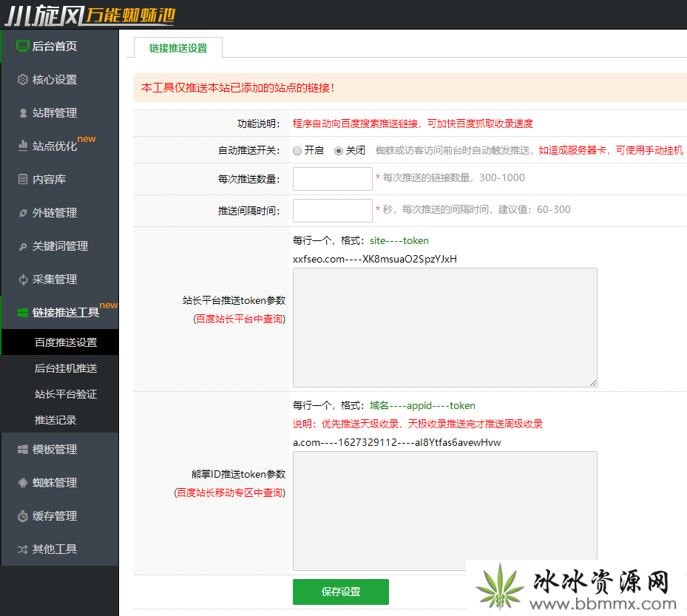The image size is (687, 616).
Task: Click the stopwatch icon beside 缓存管理
Action: 23,516
